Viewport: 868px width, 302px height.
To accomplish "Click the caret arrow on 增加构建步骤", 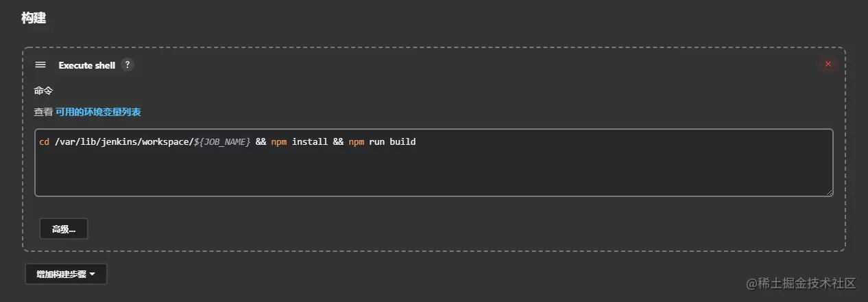I will point(93,274).
